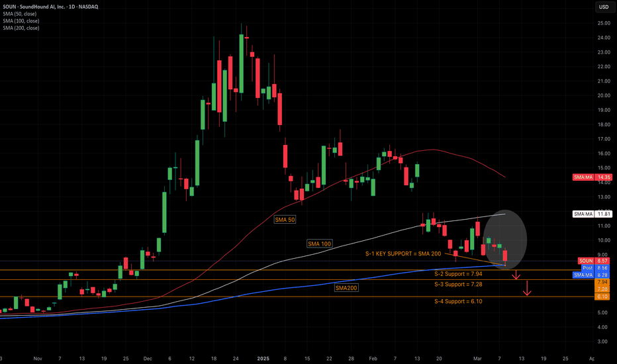Click the 25.00 price axis value
Image resolution: width=617 pixels, height=364 pixels.
(x=604, y=23)
